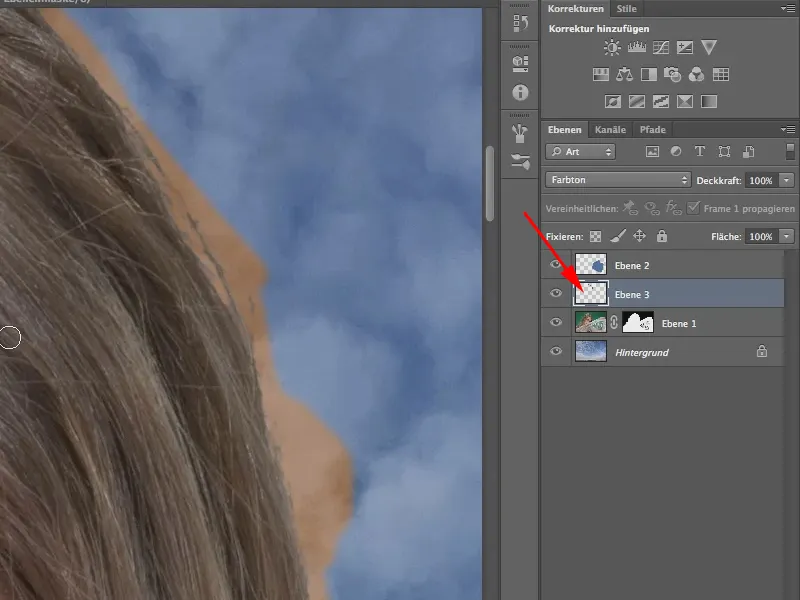Toggle layer filtering on or off
Viewport: 800px width, 600px height.
pos(790,152)
